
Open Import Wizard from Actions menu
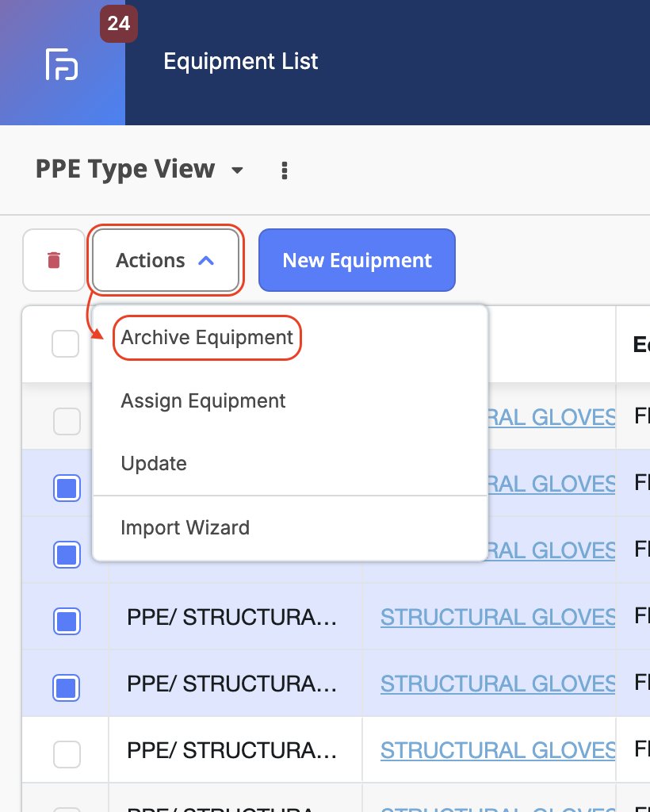[185, 527]
